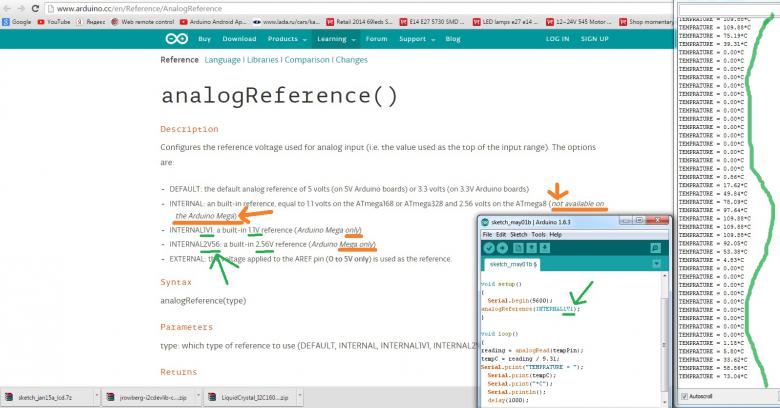The height and width of the screenshot is (408, 780).
Task: Open the Google bookmark
Action: point(16,22)
